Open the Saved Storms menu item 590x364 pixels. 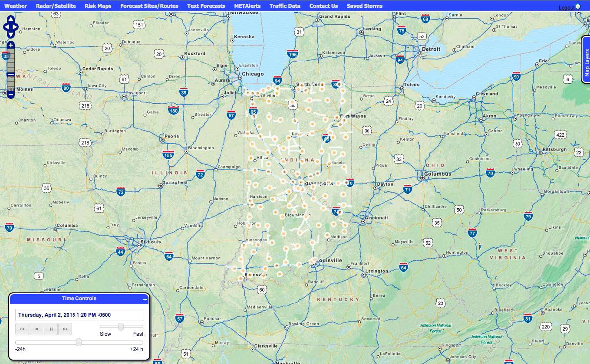(x=364, y=6)
